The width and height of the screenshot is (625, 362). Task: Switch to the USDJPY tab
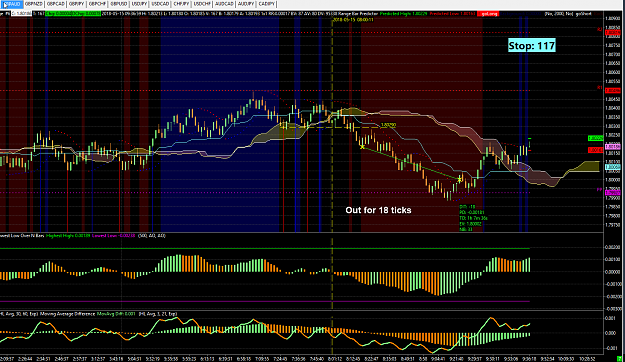(139, 4)
